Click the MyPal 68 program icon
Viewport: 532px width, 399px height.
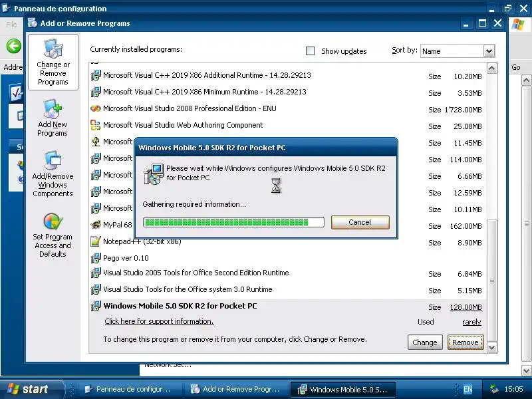[96, 225]
